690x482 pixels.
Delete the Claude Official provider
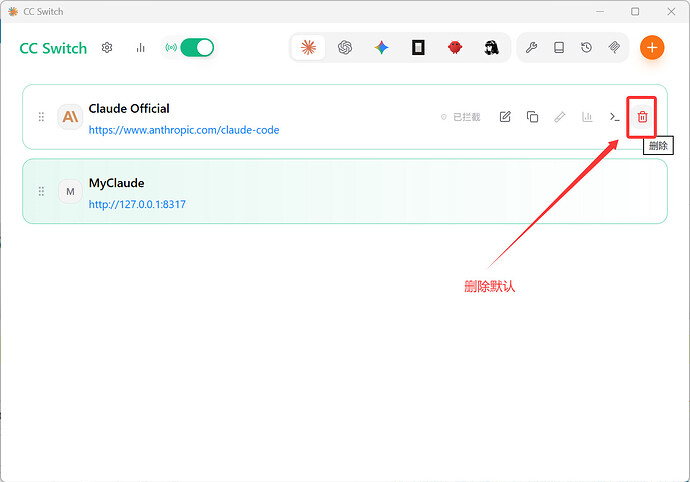(x=642, y=117)
